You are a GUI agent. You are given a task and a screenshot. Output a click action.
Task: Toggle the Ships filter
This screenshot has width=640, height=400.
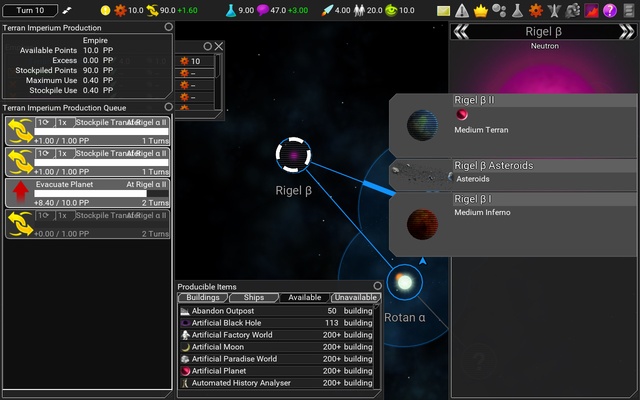pos(254,298)
